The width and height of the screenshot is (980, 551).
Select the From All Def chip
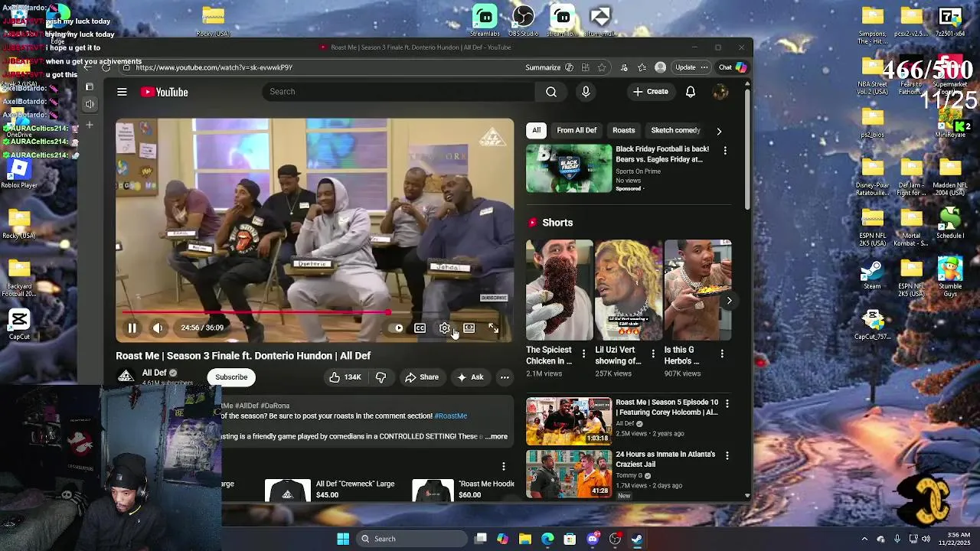tap(577, 130)
